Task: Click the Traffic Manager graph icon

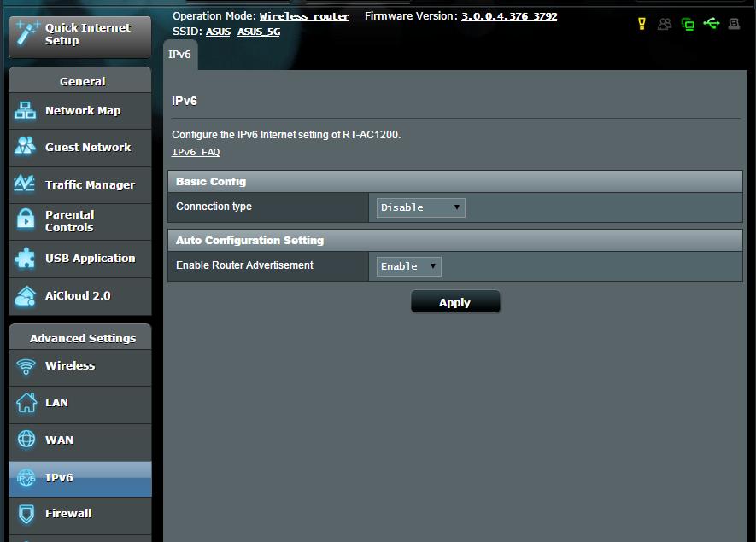Action: pyautogui.click(x=25, y=184)
